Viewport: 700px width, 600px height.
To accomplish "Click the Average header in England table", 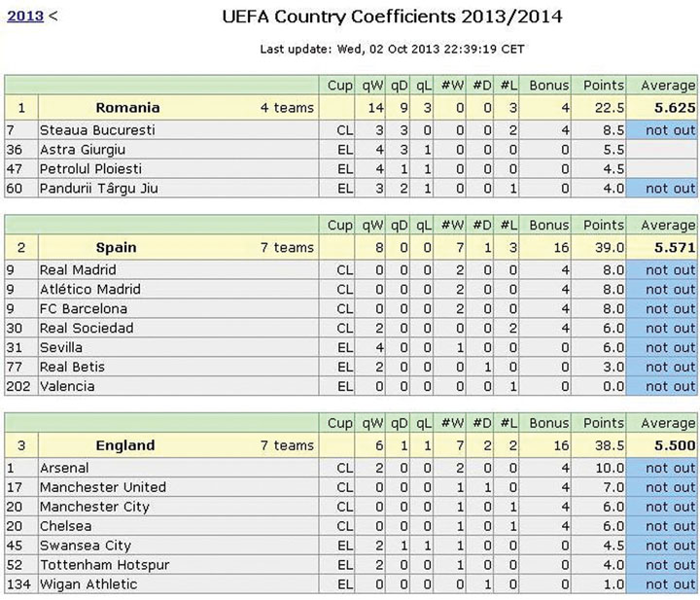I will (668, 423).
